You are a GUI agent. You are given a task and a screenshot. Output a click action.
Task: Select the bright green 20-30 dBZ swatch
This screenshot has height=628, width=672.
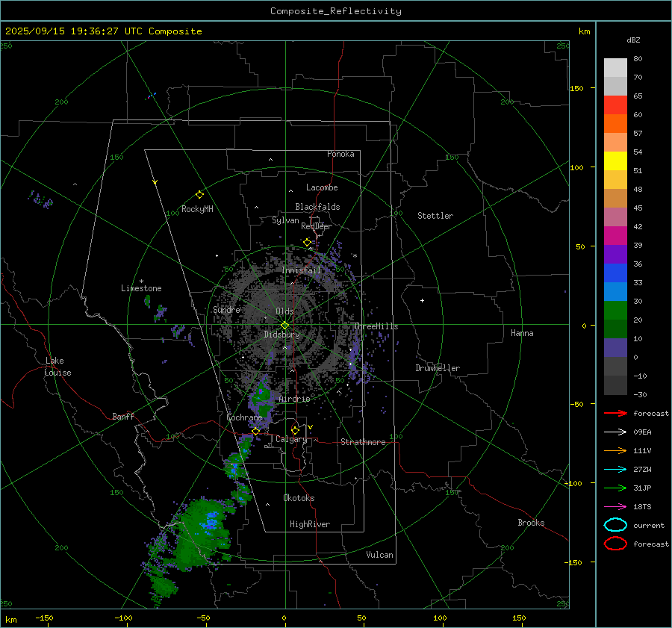pyautogui.click(x=615, y=311)
